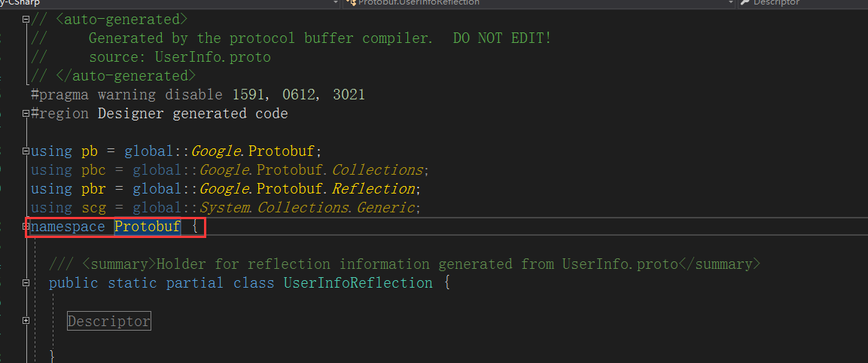
Task: Place cursor on UserInfoReflection class name
Action: (358, 283)
